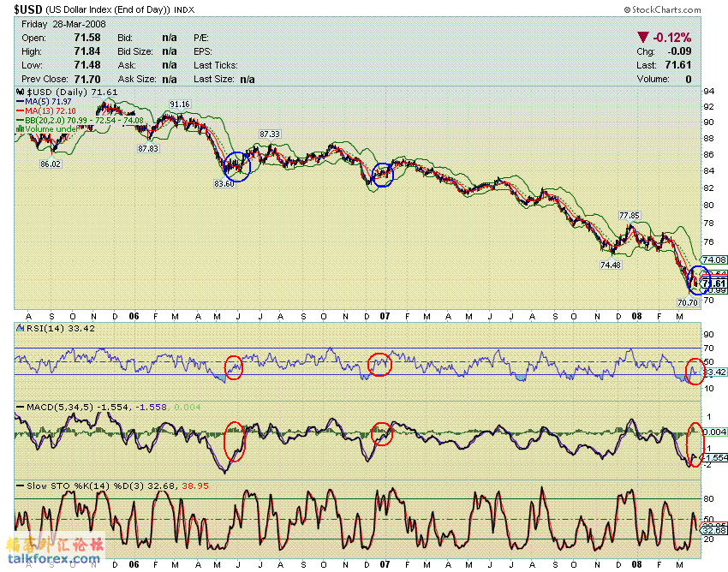
Task: Click the volume bars icon in legend
Action: (20, 129)
